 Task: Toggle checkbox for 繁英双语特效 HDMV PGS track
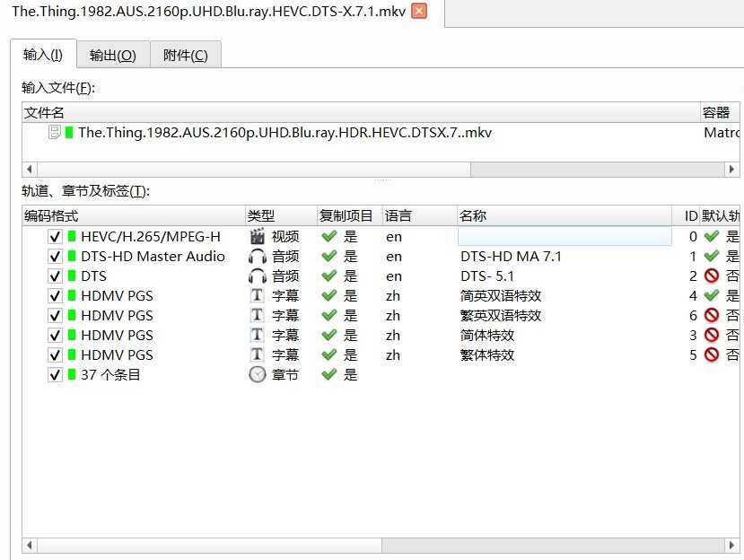click(55, 316)
